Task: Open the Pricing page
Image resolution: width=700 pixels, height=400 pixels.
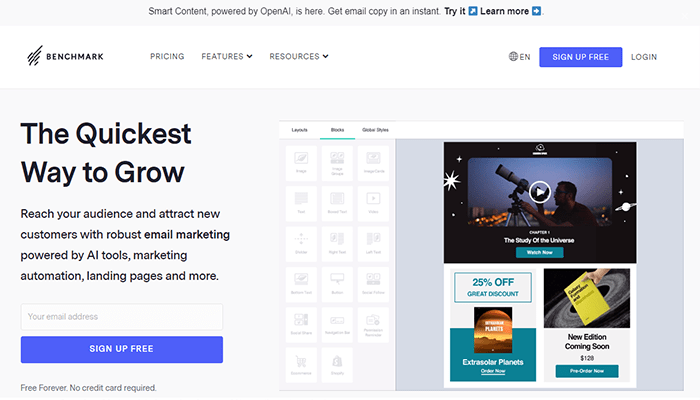Action: pyautogui.click(x=167, y=57)
